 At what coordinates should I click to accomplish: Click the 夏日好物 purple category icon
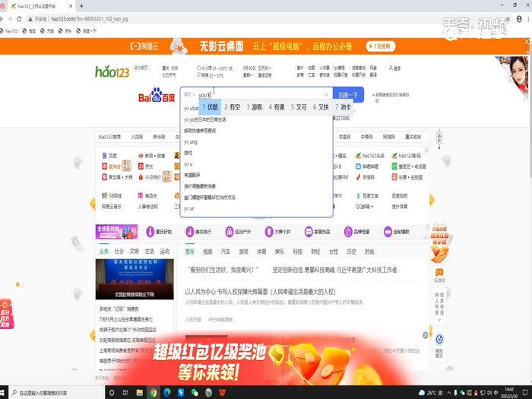[x=150, y=232]
